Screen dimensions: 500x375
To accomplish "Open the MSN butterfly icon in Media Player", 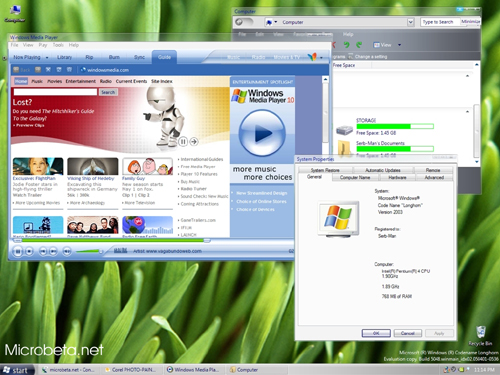I will click(312, 57).
